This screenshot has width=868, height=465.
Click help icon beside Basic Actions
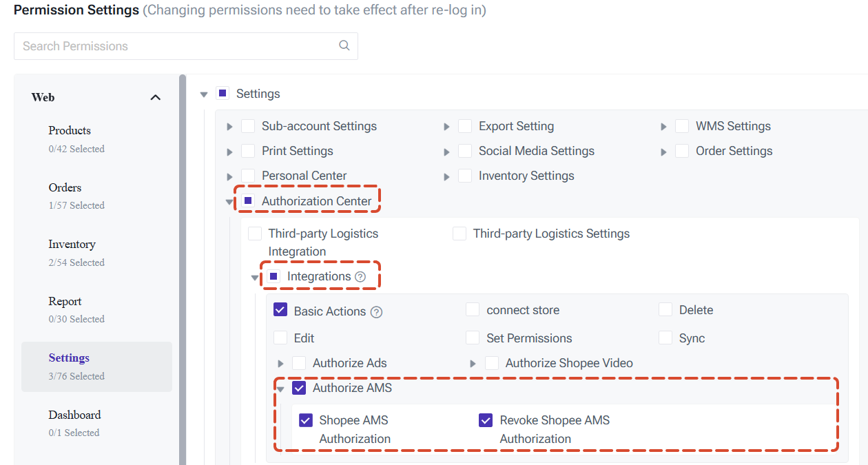376,312
